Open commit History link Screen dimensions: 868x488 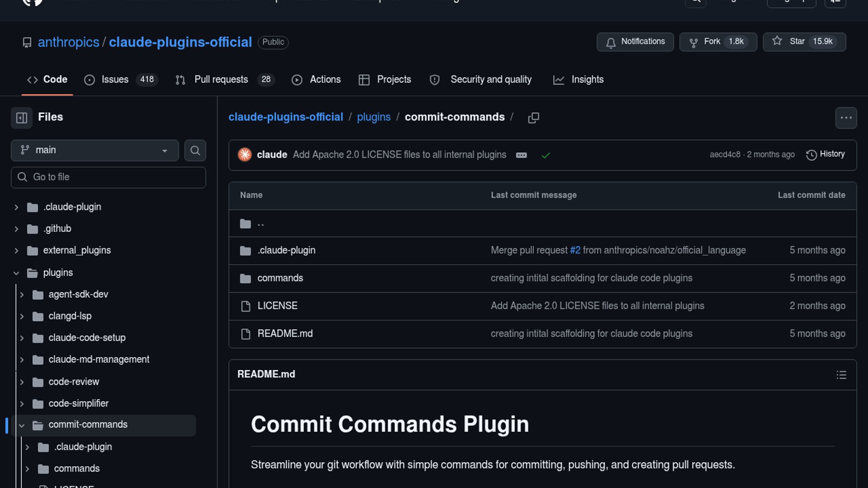(825, 154)
